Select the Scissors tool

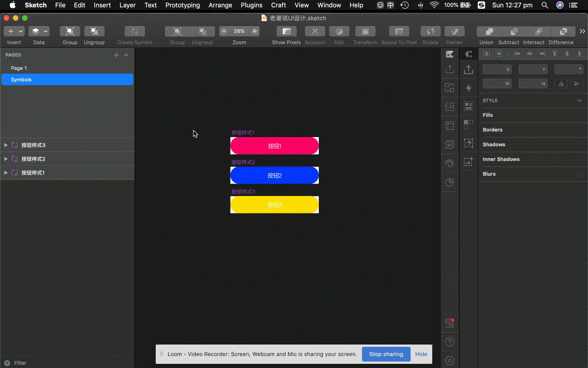coord(315,31)
